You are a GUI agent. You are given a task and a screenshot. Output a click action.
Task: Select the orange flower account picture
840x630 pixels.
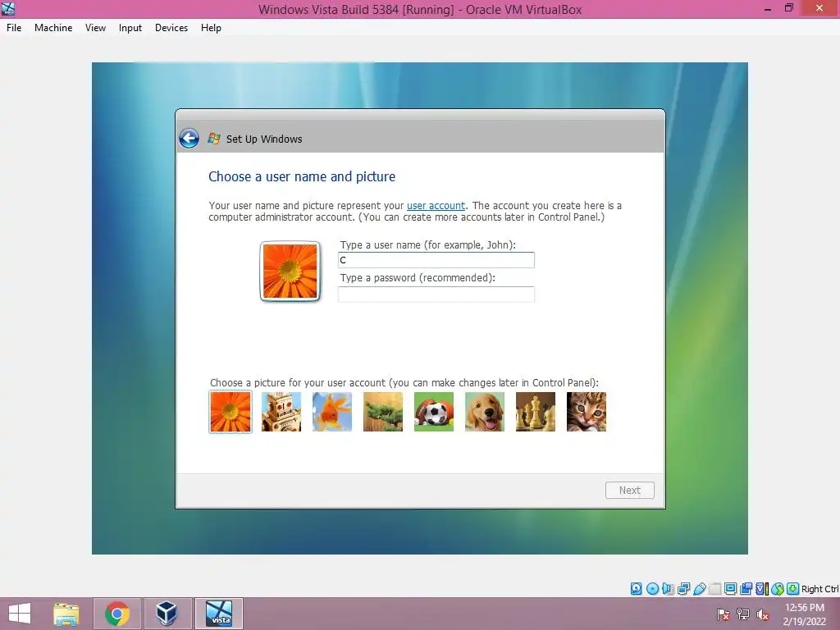tap(231, 412)
